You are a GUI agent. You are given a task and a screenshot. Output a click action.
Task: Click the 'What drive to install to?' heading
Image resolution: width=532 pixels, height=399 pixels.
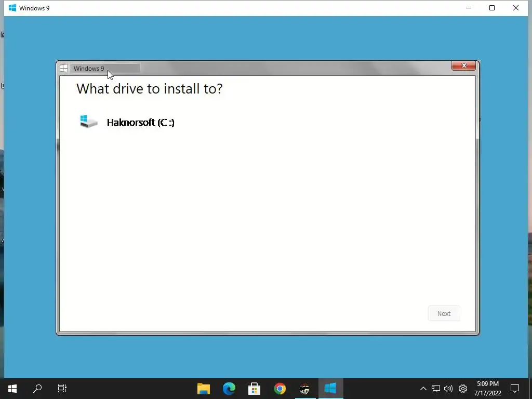point(150,89)
